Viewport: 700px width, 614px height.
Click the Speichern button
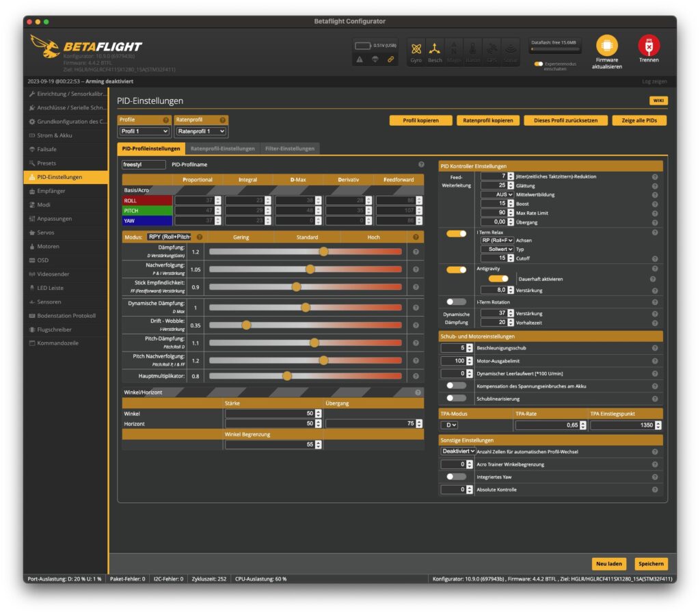(651, 564)
